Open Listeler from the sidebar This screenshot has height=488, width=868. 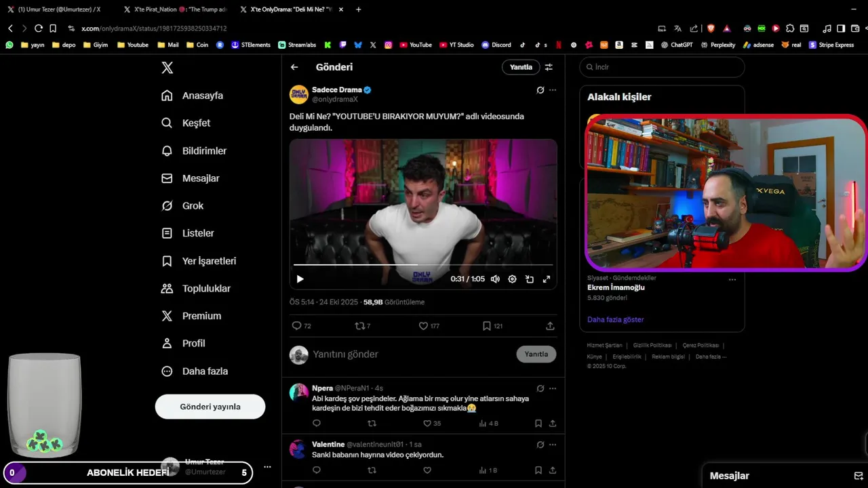(187, 233)
